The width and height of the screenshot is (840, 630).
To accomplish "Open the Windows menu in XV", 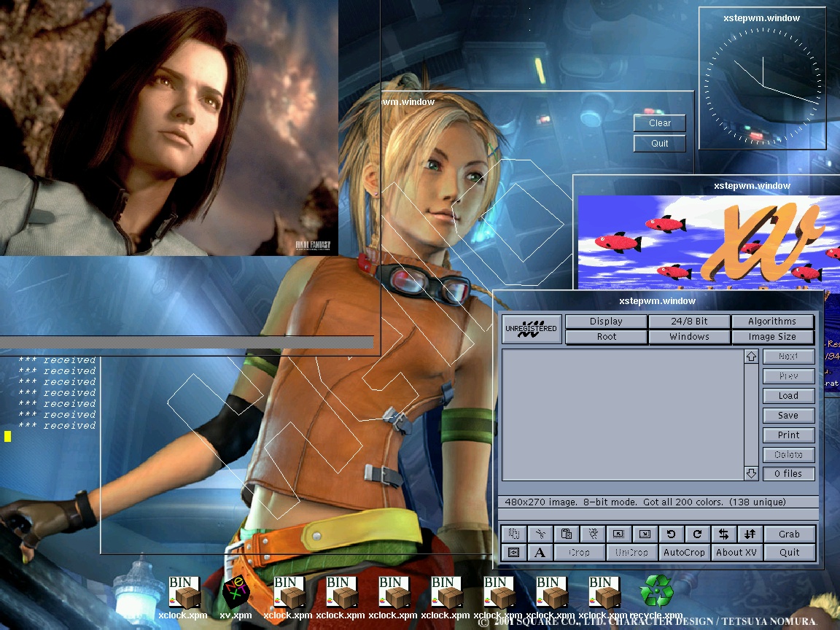I will pyautogui.click(x=689, y=337).
